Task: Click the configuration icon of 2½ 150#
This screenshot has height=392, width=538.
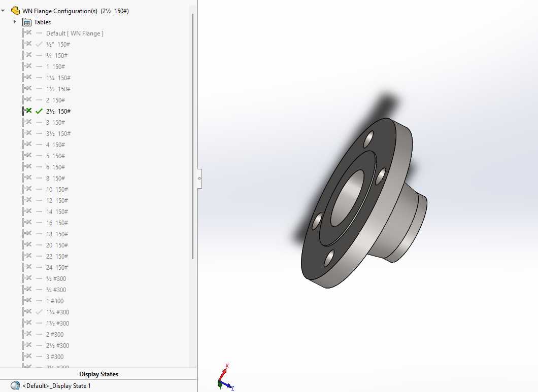Action: click(27, 111)
